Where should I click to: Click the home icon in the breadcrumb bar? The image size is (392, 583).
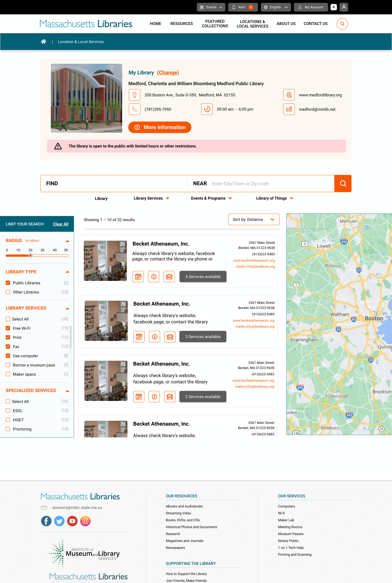[x=43, y=41]
